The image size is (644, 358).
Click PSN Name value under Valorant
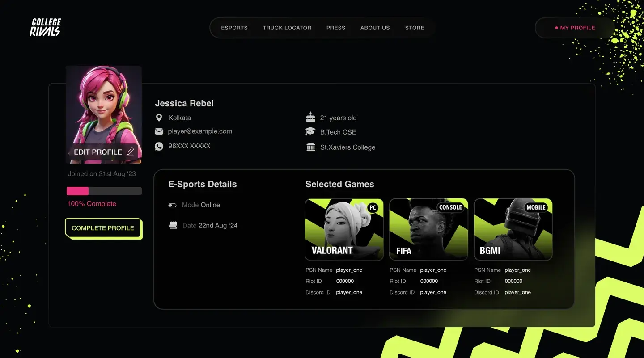[349, 270]
